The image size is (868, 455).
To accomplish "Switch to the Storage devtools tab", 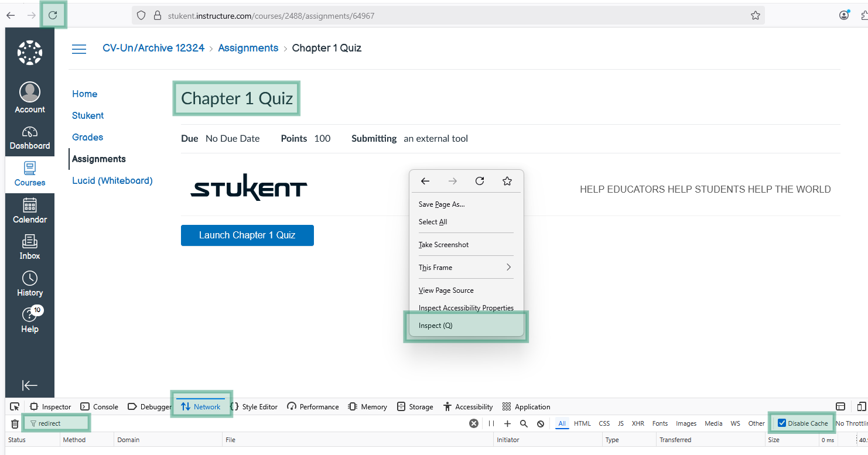I will click(415, 406).
